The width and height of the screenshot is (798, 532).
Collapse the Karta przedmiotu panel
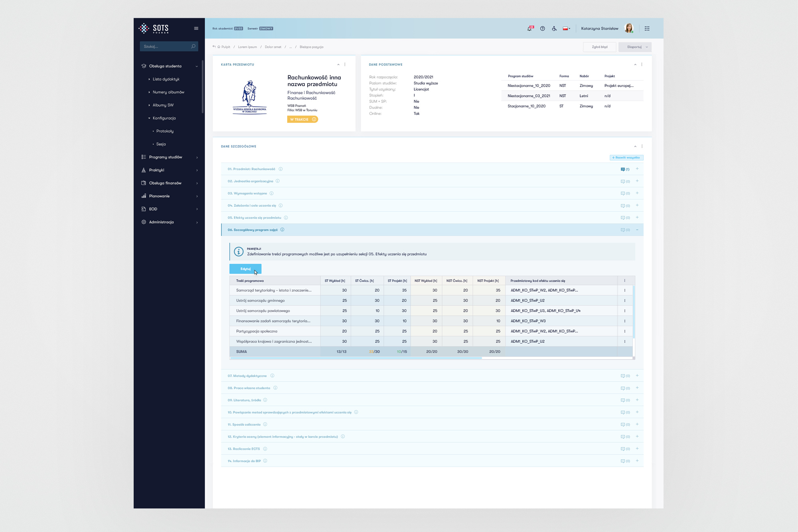(338, 65)
